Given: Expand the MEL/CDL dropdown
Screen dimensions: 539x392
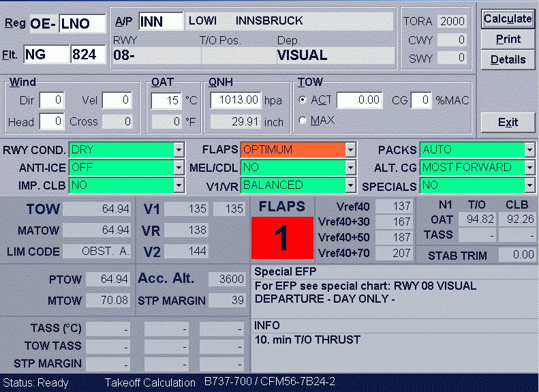Looking at the screenshot, I should 351,168.
